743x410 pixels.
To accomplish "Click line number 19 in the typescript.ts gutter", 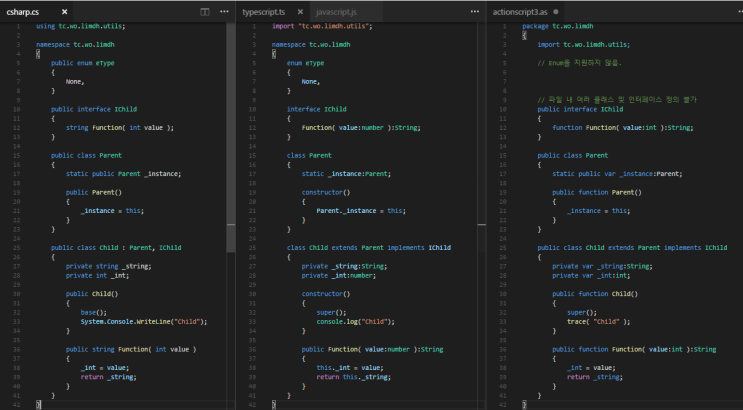I will pyautogui.click(x=252, y=192).
